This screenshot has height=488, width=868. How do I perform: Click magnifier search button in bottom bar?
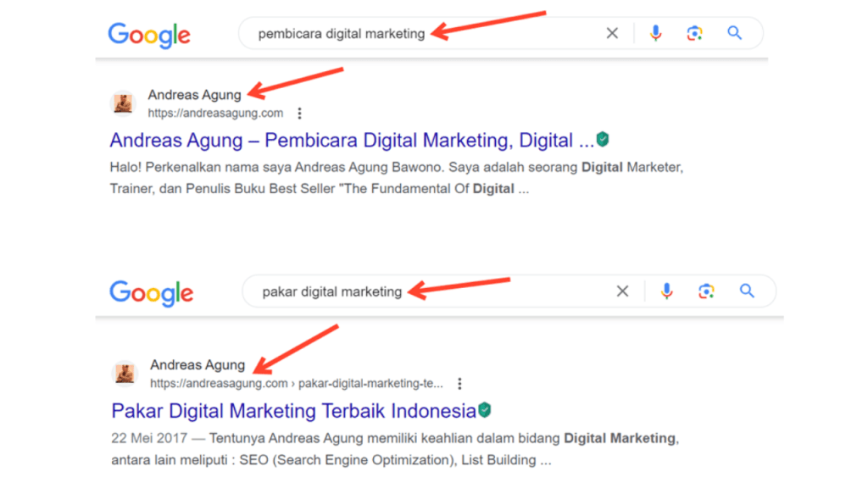[747, 291]
